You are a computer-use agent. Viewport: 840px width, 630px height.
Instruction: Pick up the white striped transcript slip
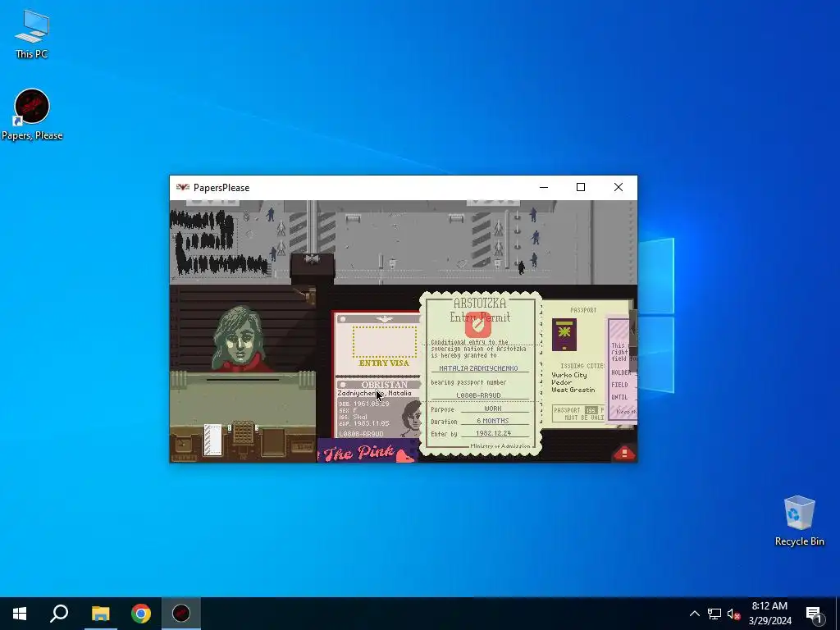point(212,440)
